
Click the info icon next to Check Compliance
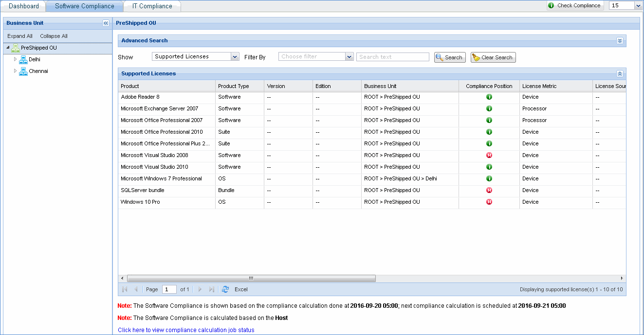551,5
